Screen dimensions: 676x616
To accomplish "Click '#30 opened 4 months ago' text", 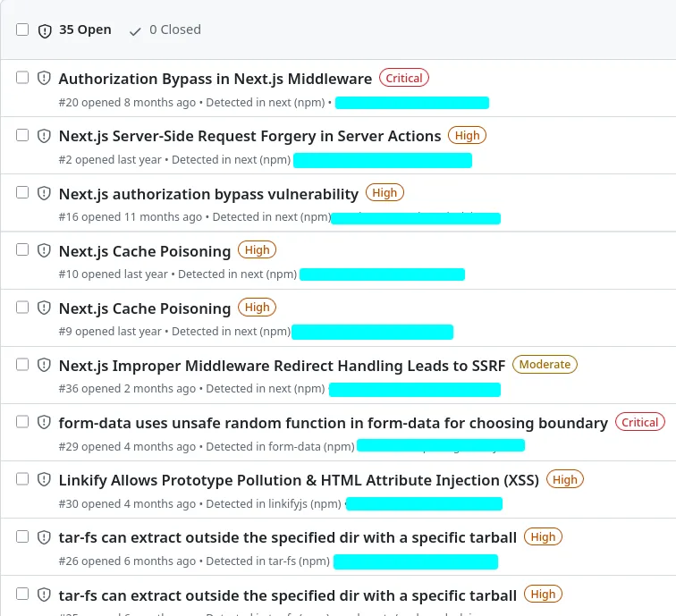I will (x=127, y=504).
